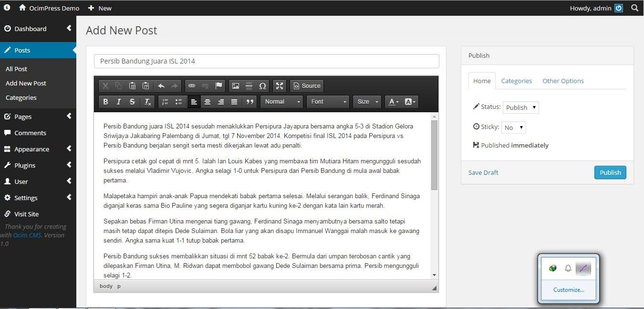
Task: Apply strikethrough to selected text
Action: tap(132, 101)
